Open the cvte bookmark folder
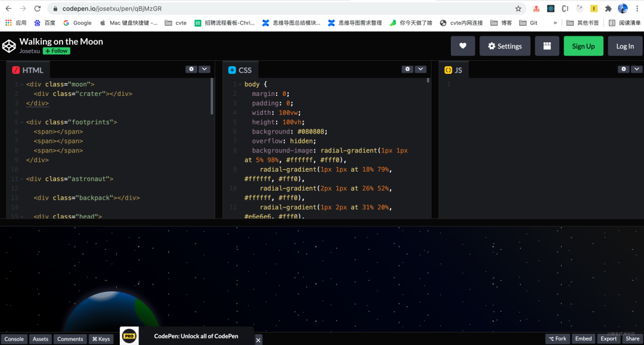Image resolution: width=644 pixels, height=345 pixels. pyautogui.click(x=176, y=23)
